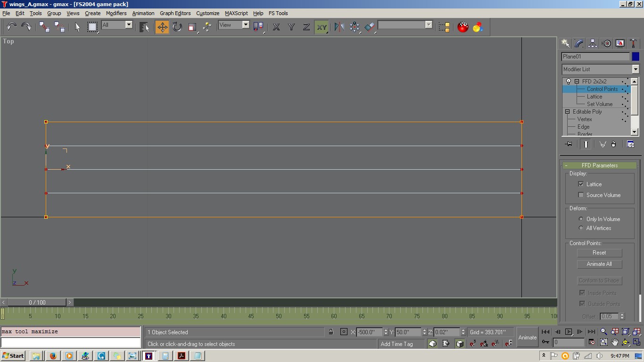Collapse the Editable Poly tree
The width and height of the screenshot is (644, 362).
click(x=567, y=112)
